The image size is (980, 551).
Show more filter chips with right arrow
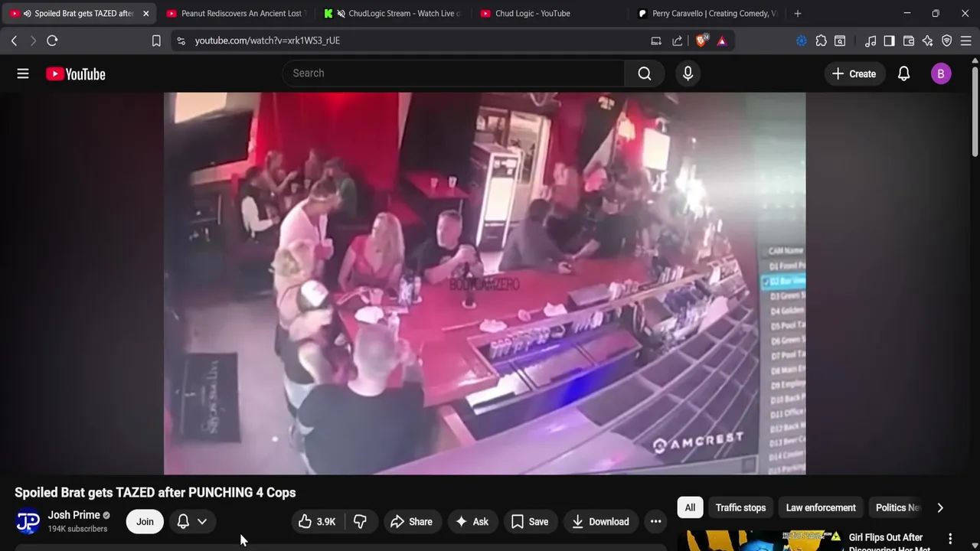(x=940, y=507)
